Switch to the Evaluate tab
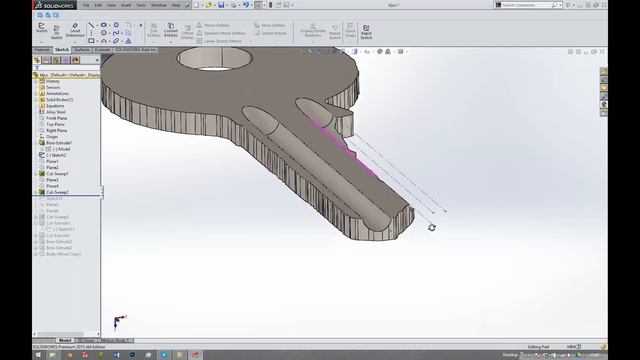Viewport: 640px width, 360px height. [102, 50]
